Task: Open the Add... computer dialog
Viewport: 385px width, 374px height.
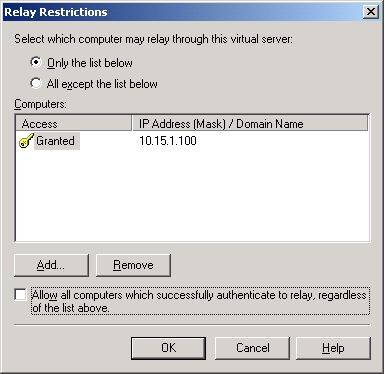Action: pyautogui.click(x=51, y=265)
